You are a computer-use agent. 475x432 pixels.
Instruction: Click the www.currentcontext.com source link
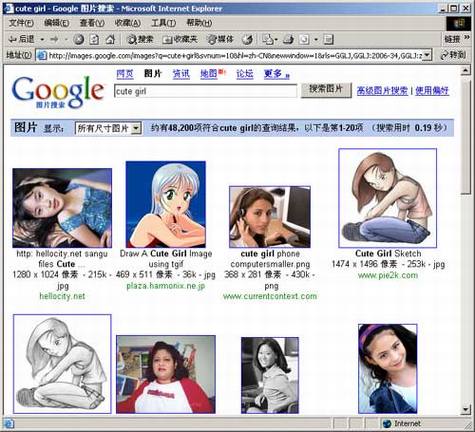tap(270, 296)
